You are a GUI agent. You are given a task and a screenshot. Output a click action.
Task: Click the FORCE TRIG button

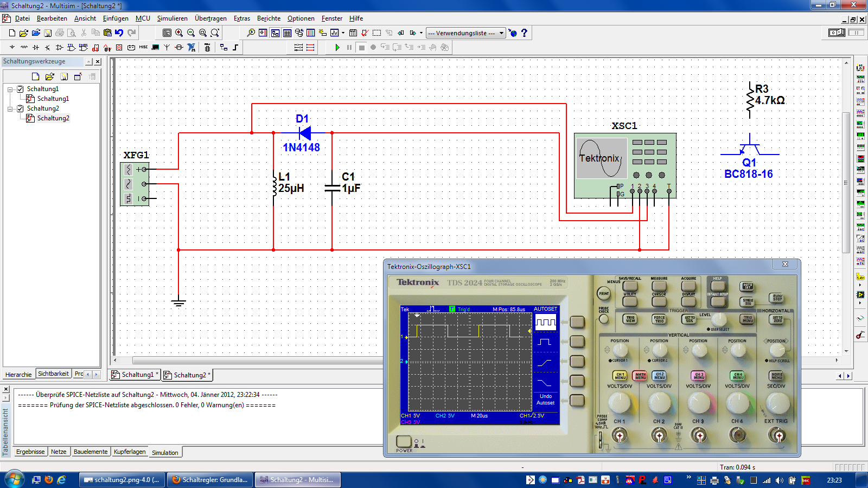(x=659, y=319)
